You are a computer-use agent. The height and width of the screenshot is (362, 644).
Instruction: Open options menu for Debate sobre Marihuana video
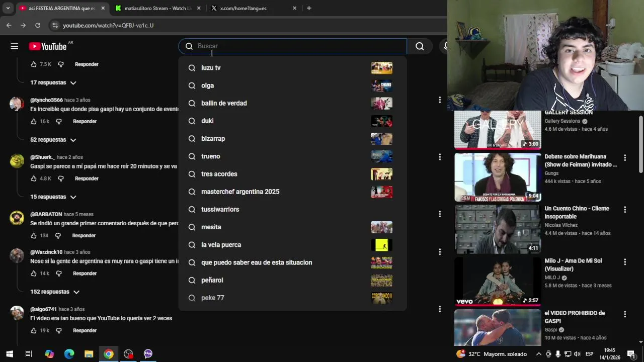625,157
